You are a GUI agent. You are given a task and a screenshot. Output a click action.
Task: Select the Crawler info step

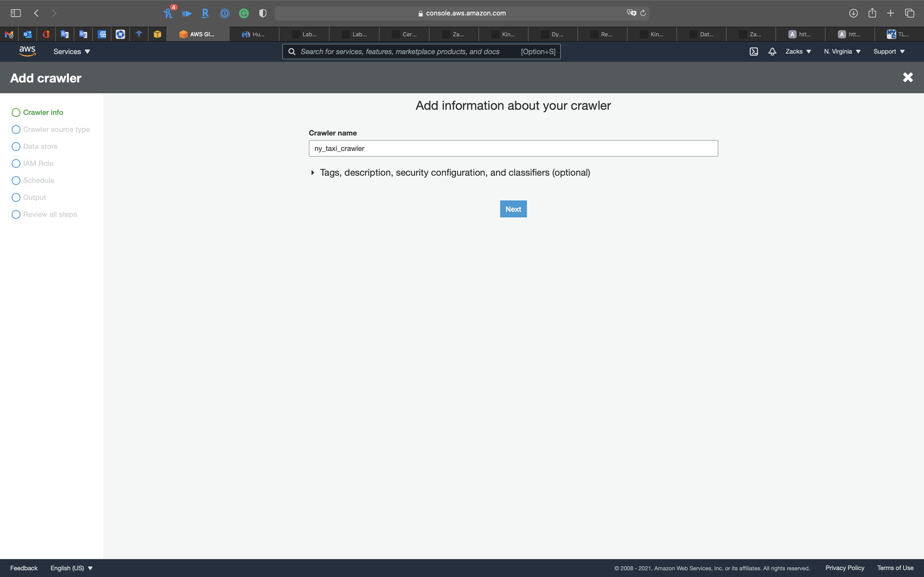(x=43, y=112)
